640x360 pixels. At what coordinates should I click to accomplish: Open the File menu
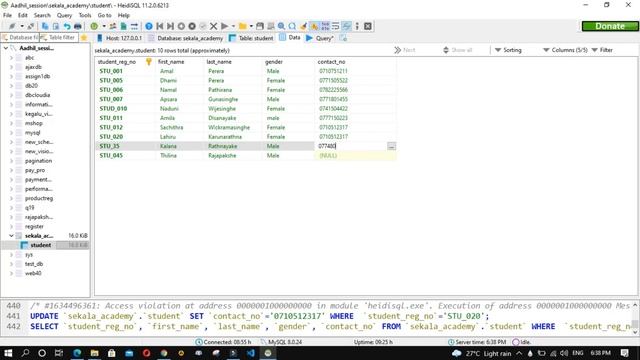click(7, 15)
